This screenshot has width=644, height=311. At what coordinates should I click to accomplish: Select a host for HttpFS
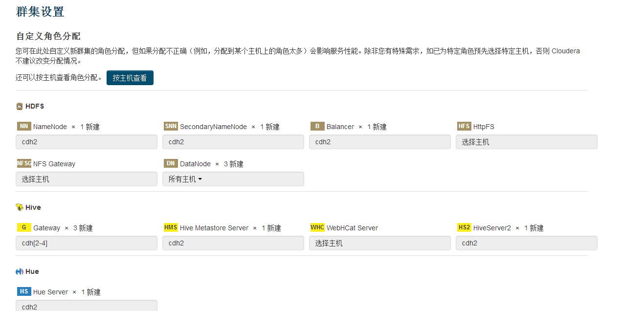[527, 142]
